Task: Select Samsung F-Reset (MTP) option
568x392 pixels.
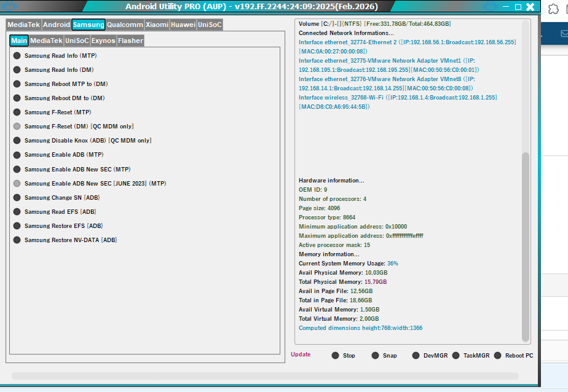Action: 17,112
